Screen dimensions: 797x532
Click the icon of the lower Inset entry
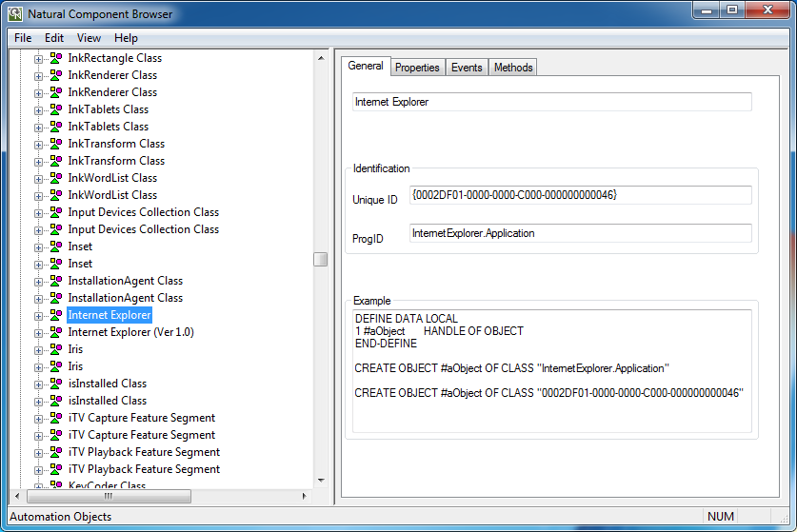click(x=56, y=264)
